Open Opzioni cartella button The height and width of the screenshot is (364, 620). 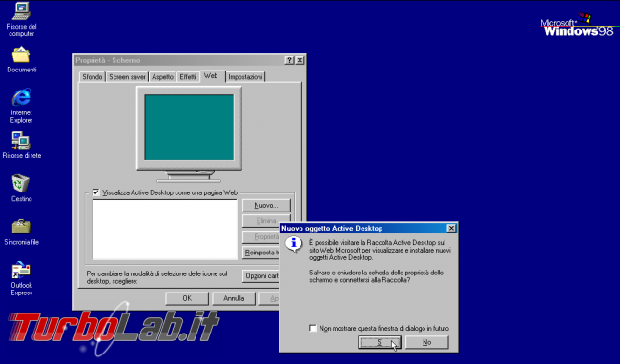(261, 276)
